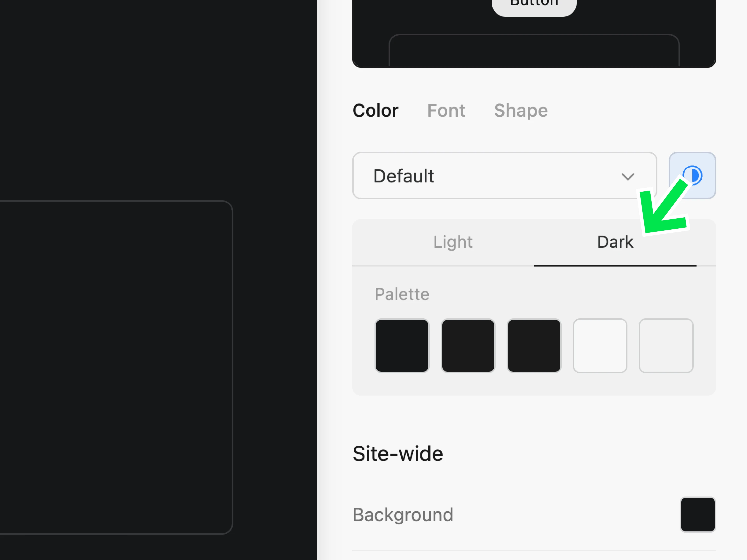Image resolution: width=747 pixels, height=560 pixels.
Task: Click the Palette label
Action: [402, 294]
